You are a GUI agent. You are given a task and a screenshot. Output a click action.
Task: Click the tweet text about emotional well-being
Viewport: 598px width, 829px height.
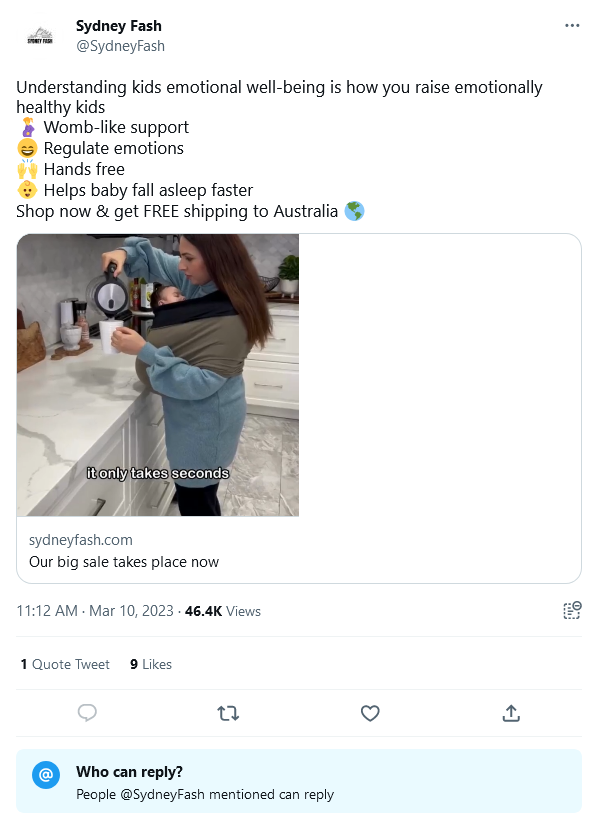click(279, 97)
